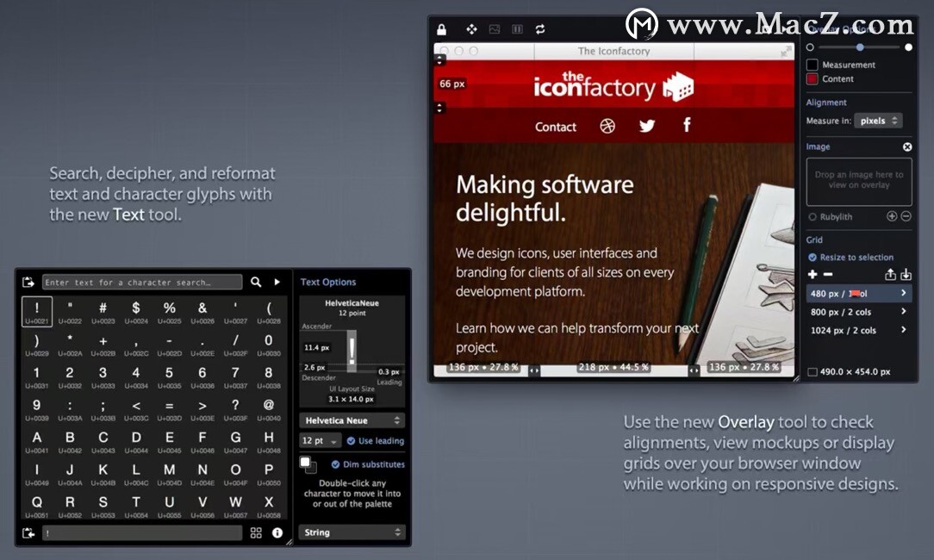This screenshot has height=560, width=934.
Task: Toggle the Resize to selection checkbox
Action: point(813,258)
